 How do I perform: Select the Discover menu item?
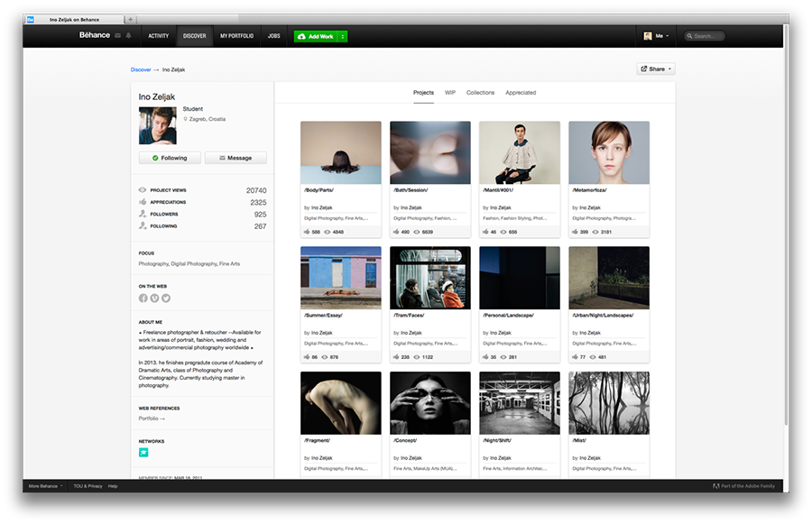pyautogui.click(x=194, y=36)
